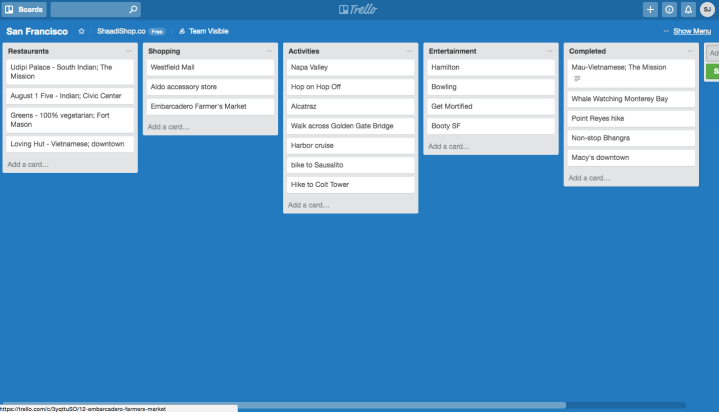
Task: Open the Entertainment list actions menu
Action: pos(549,51)
